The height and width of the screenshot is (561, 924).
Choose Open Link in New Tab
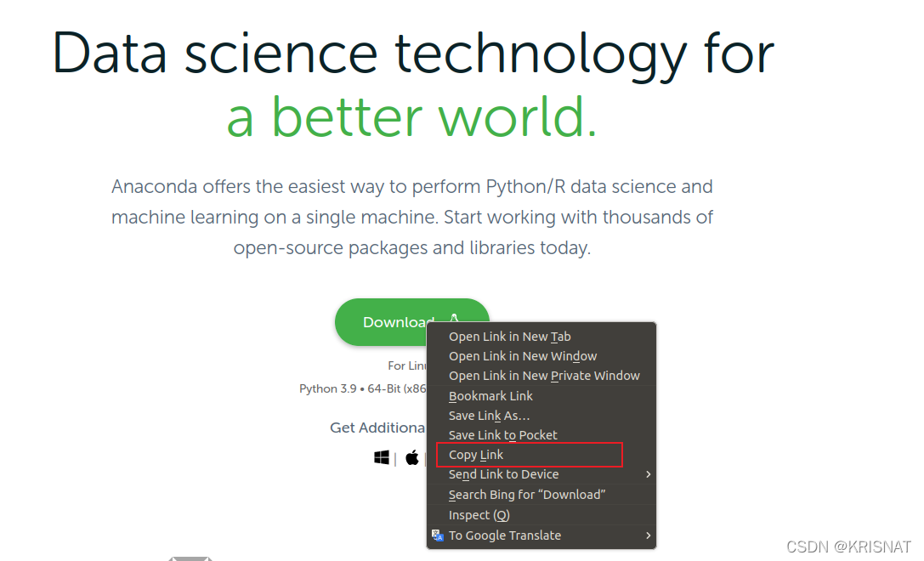(509, 337)
